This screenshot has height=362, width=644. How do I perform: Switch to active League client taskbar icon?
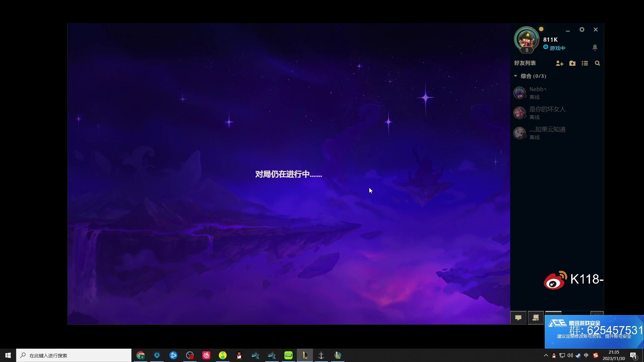point(305,355)
